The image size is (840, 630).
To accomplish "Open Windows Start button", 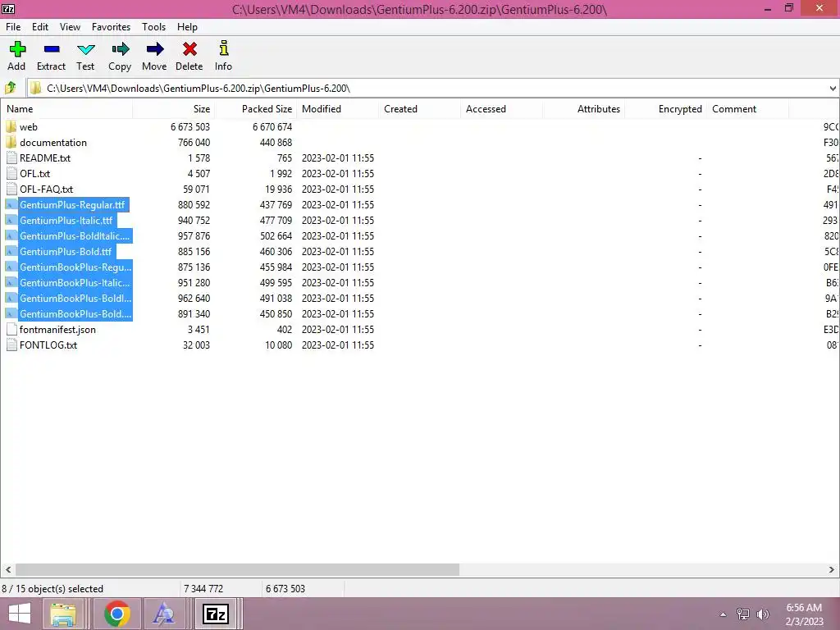I will click(20, 614).
